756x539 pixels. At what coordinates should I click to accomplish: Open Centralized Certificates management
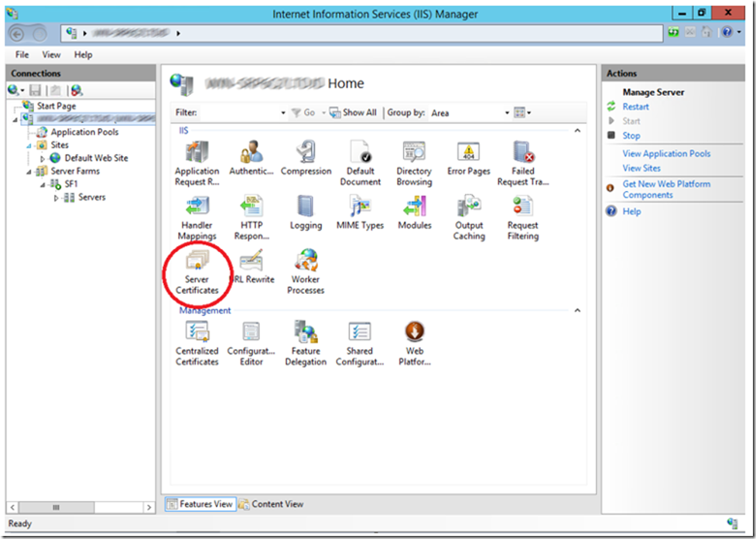[x=197, y=343]
